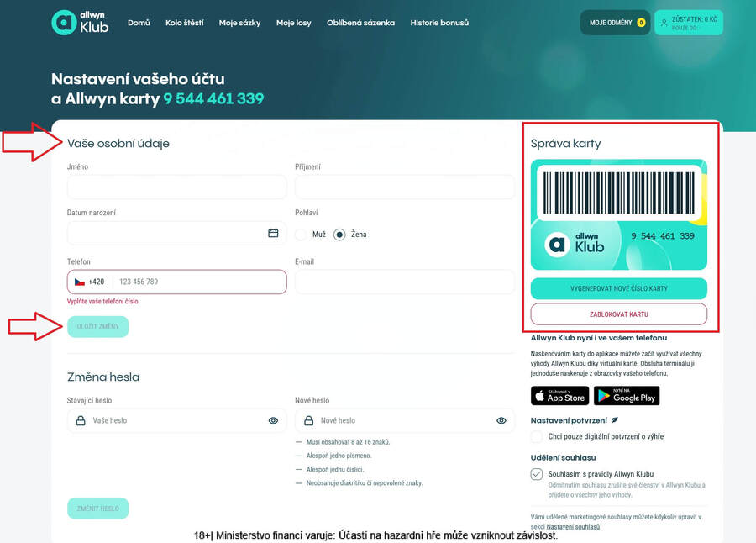Click the Nové heslo input field
This screenshot has width=756, height=543.
[405, 420]
